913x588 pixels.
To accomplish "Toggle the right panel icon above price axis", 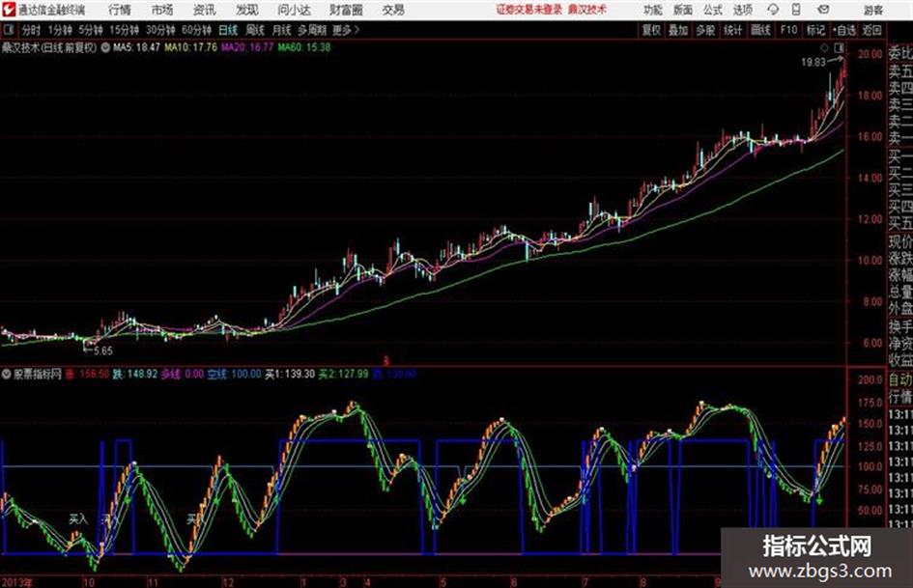I will pos(839,47).
